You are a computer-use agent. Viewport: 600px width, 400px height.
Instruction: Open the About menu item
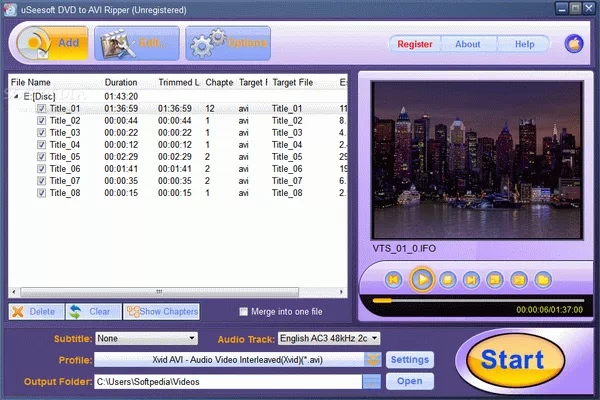[x=467, y=44]
